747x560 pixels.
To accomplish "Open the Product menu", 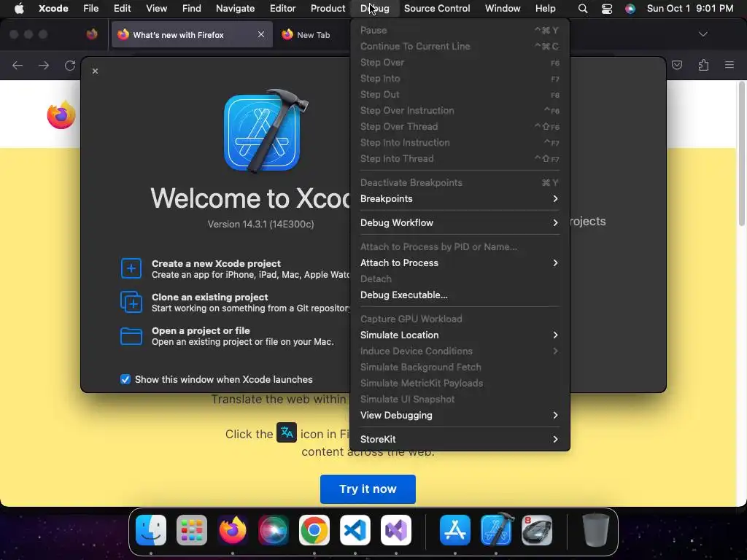I will pyautogui.click(x=328, y=8).
